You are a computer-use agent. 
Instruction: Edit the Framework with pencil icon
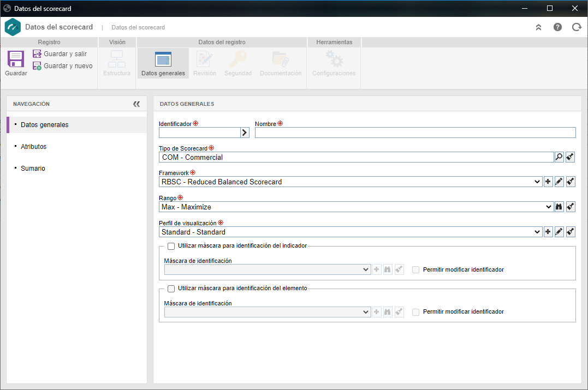(559, 182)
